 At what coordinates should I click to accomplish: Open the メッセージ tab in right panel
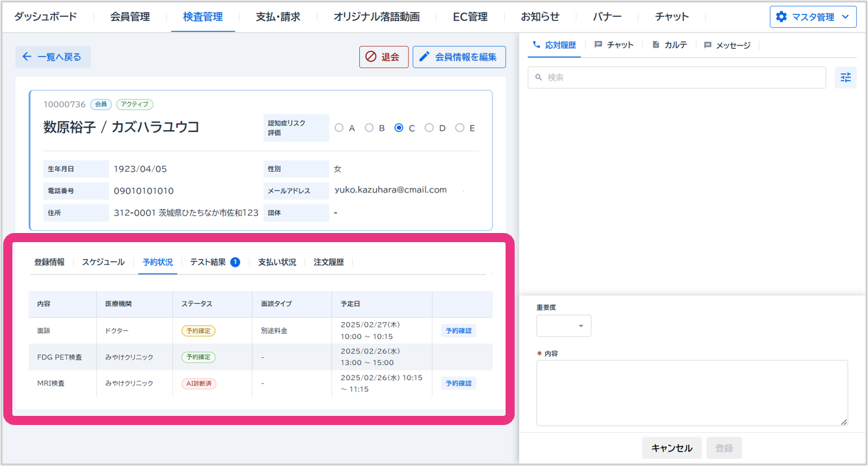click(x=727, y=45)
